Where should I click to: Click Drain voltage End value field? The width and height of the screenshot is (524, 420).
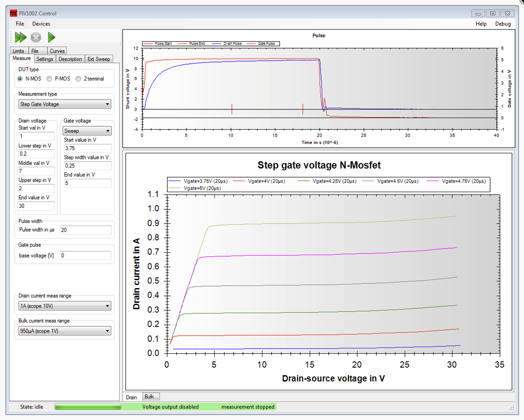point(36,206)
